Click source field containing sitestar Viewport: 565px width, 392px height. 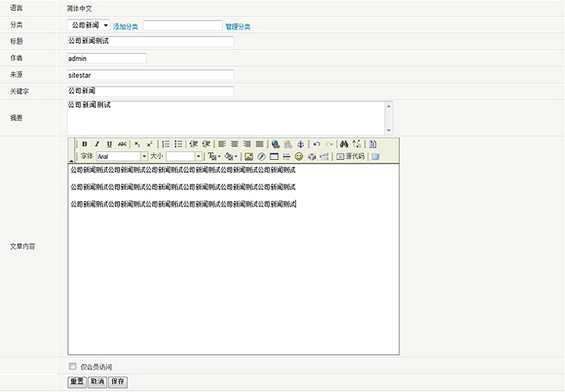[150, 75]
